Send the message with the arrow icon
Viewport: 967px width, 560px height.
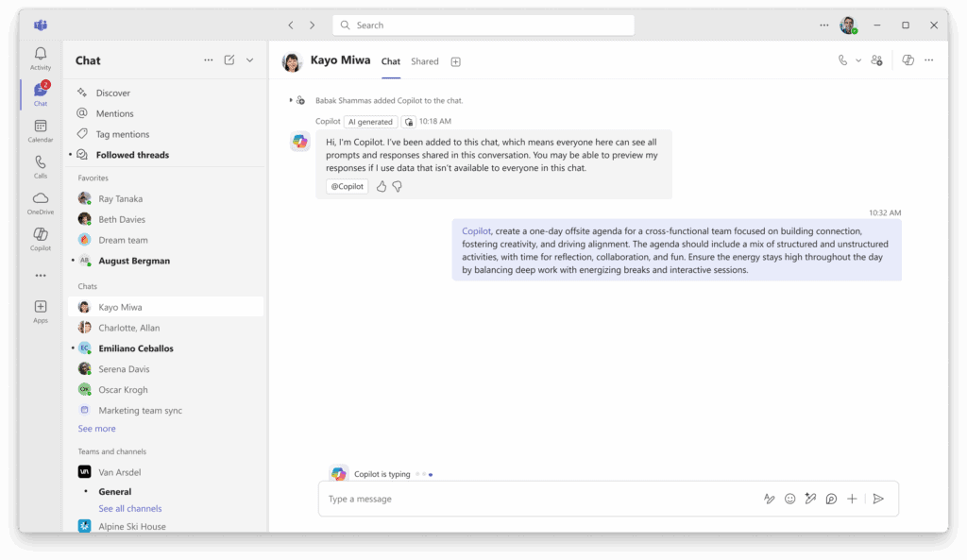(878, 499)
